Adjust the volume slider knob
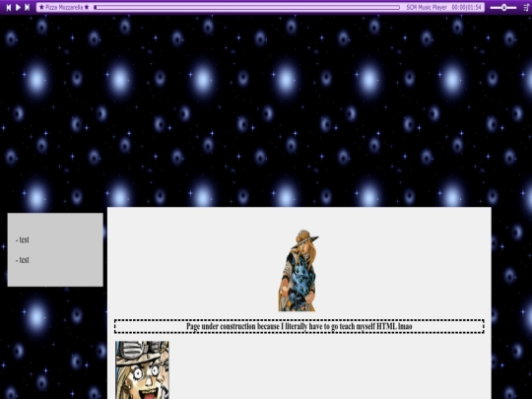The width and height of the screenshot is (532, 399). click(504, 8)
